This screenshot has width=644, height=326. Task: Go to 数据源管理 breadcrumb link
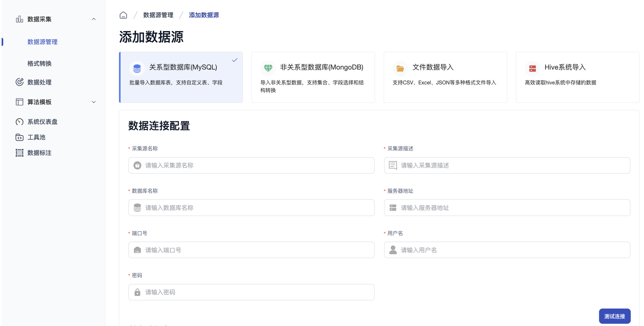coord(158,15)
